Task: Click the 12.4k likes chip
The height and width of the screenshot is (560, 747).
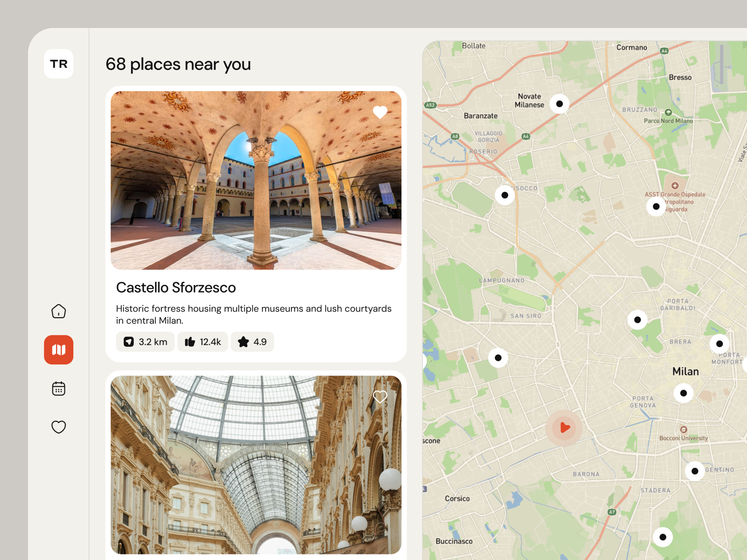Action: (x=203, y=342)
